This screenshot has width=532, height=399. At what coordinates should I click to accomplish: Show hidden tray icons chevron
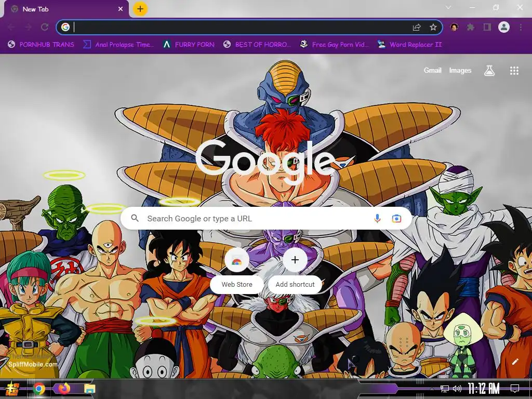coord(431,389)
